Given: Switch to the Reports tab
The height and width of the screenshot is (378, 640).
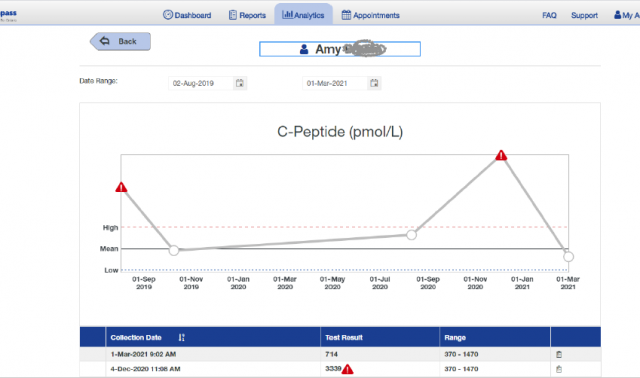Looking at the screenshot, I should (247, 15).
